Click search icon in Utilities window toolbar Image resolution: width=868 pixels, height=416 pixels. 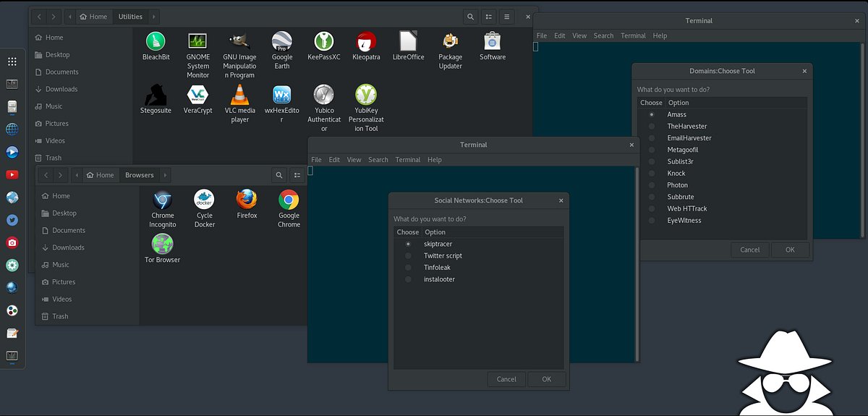pyautogui.click(x=470, y=17)
